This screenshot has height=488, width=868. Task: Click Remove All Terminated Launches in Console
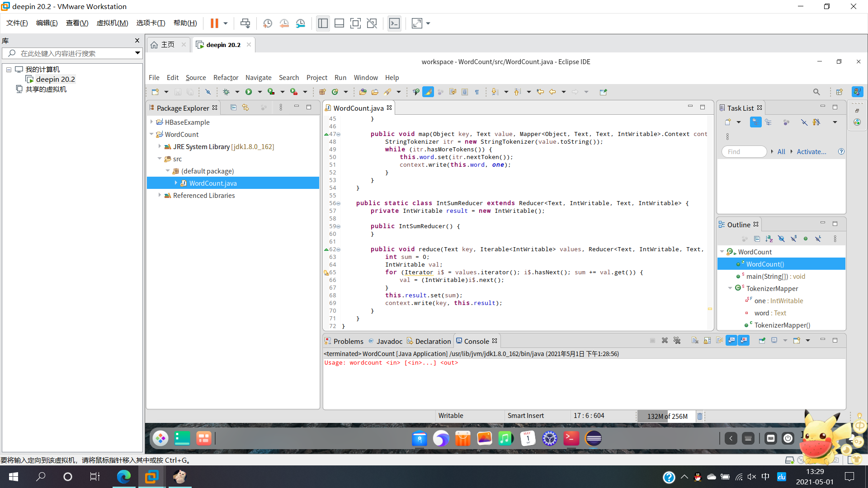click(677, 341)
